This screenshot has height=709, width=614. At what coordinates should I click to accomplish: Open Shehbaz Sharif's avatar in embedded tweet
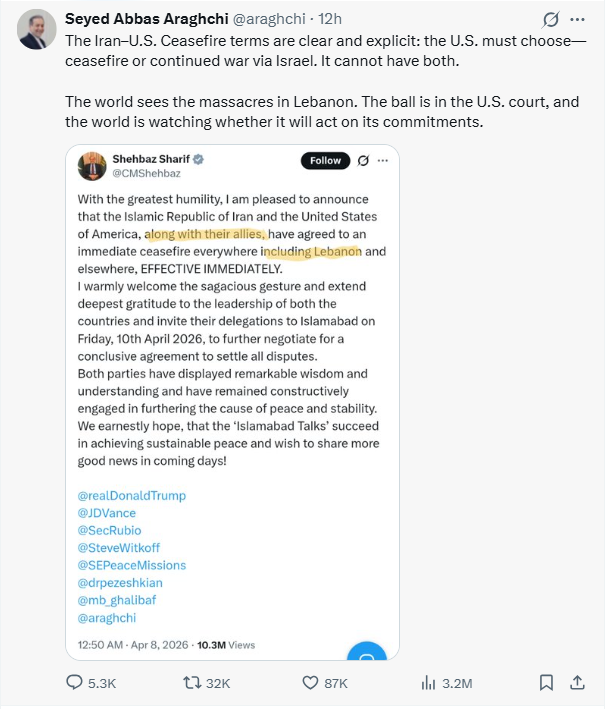(93, 166)
